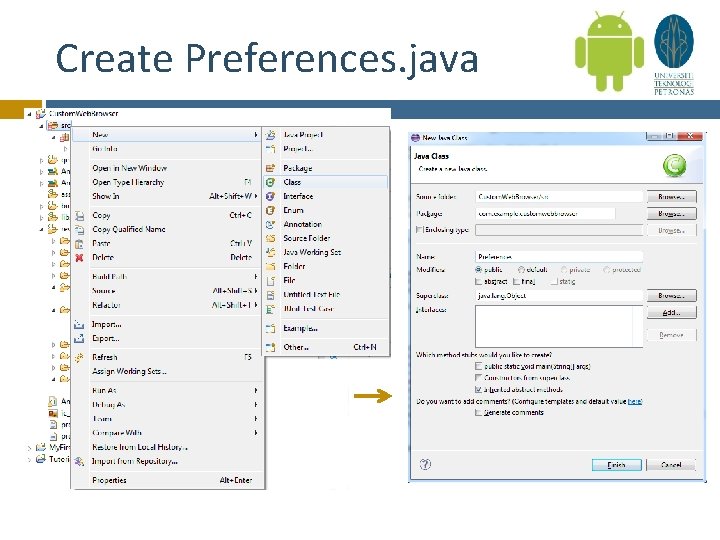Click the Example... icon in submenu
720x540 pixels.
click(270, 328)
